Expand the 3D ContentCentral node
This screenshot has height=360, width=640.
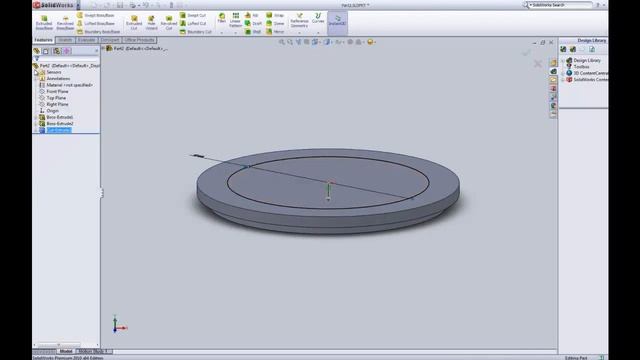563,73
